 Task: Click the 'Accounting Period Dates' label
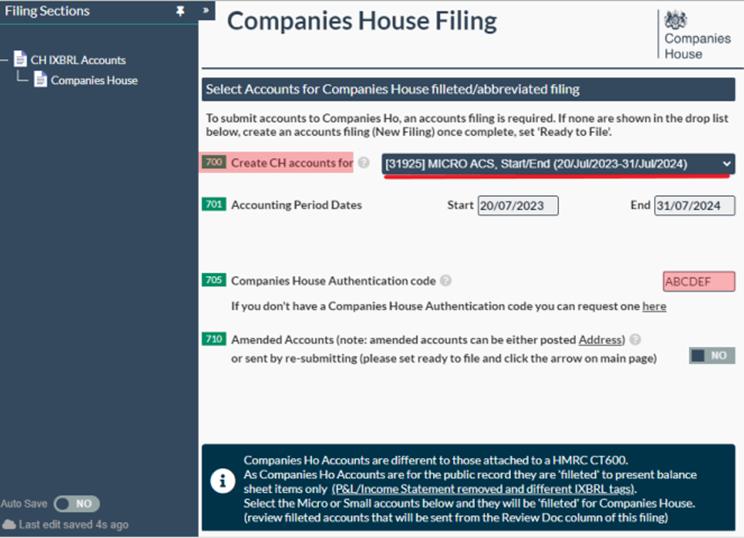(296, 205)
